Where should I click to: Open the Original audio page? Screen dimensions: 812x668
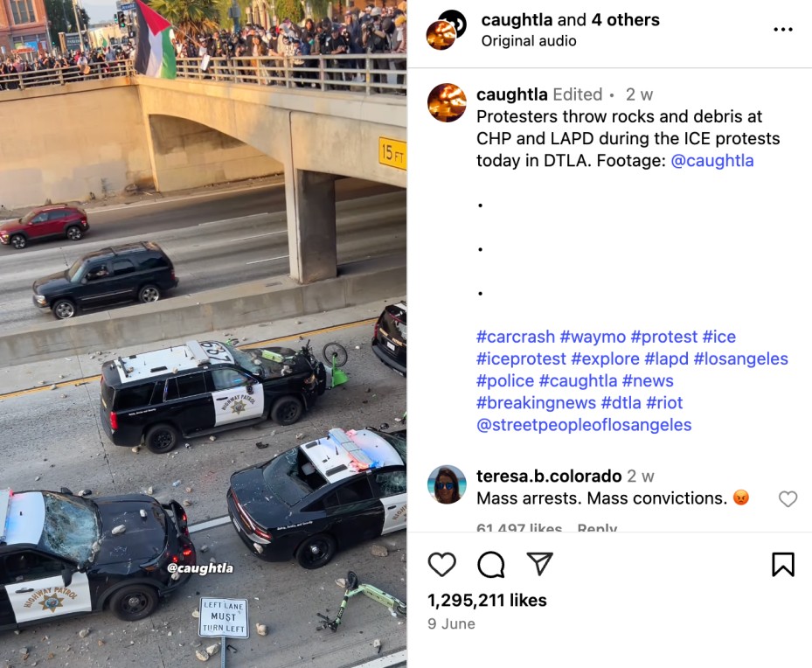tap(529, 41)
